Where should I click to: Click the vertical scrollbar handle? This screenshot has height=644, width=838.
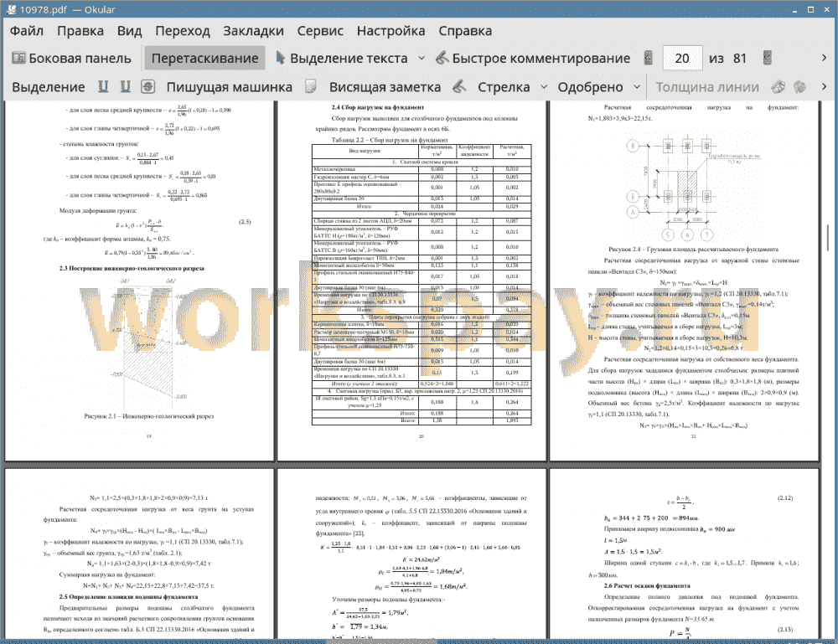pyautogui.click(x=829, y=238)
